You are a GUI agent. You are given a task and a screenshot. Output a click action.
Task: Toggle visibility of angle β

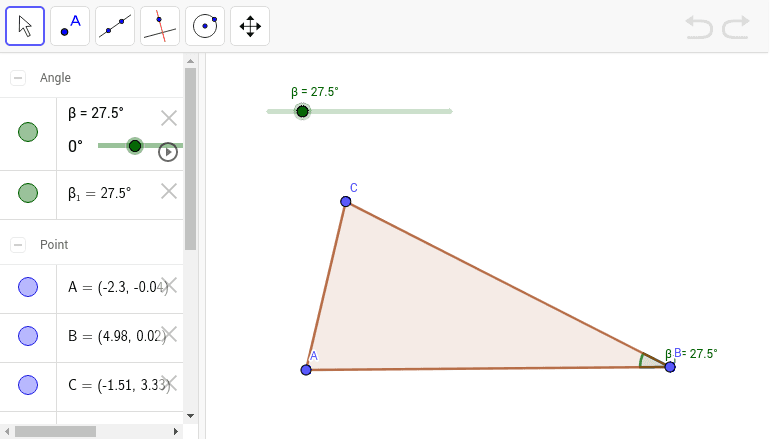point(28,132)
